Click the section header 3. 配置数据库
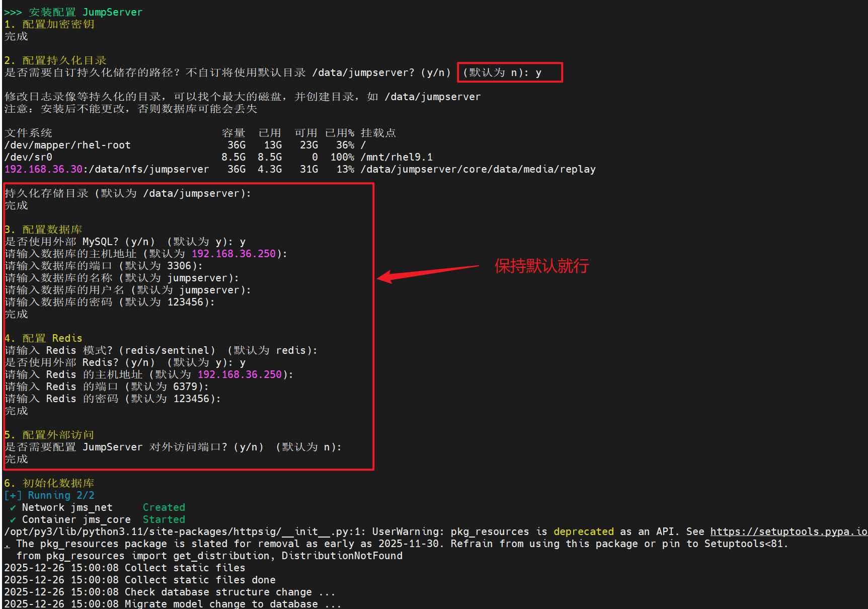The image size is (868, 609). pyautogui.click(x=44, y=229)
